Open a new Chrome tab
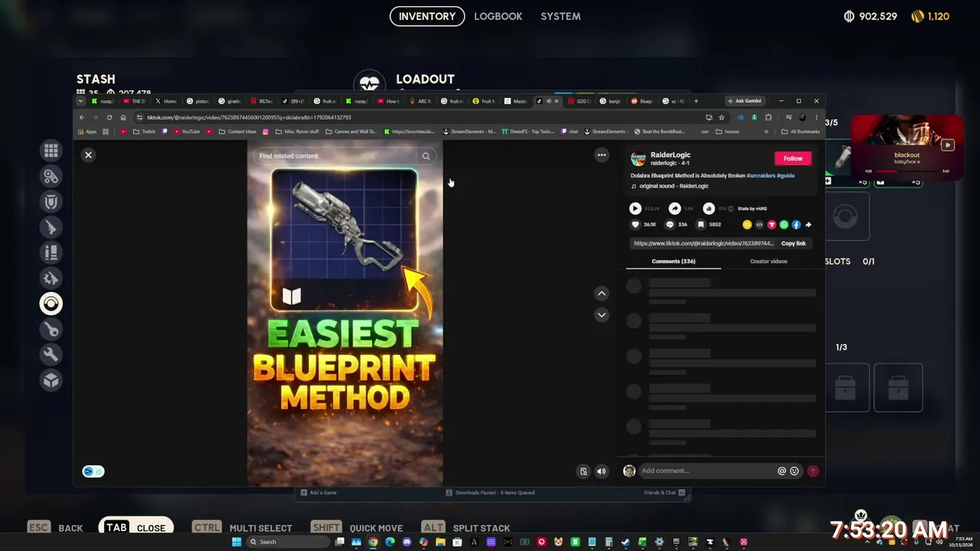Screen dimensions: 980x551 pos(695,101)
